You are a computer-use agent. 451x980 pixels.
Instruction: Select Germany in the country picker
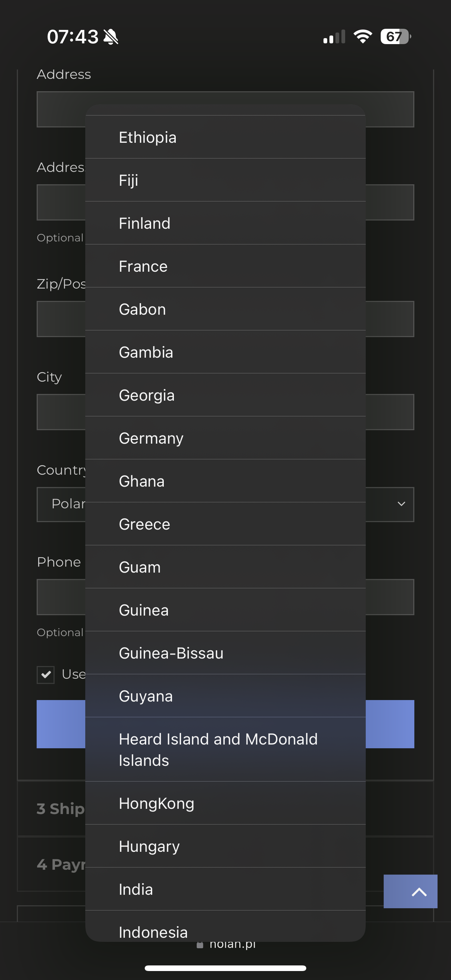coord(224,438)
